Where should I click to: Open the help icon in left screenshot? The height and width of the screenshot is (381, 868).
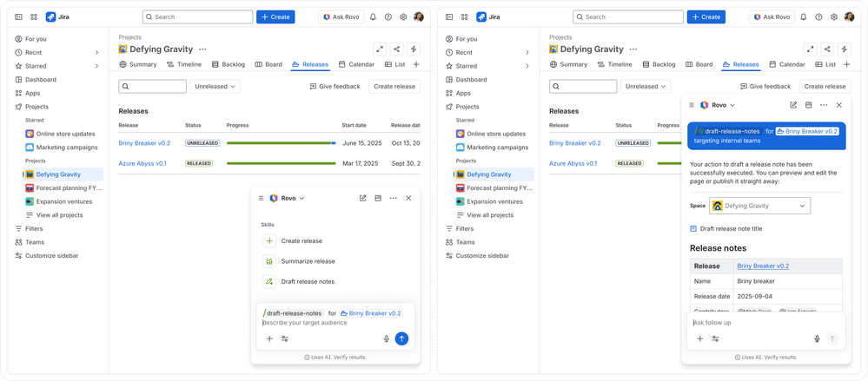point(388,17)
